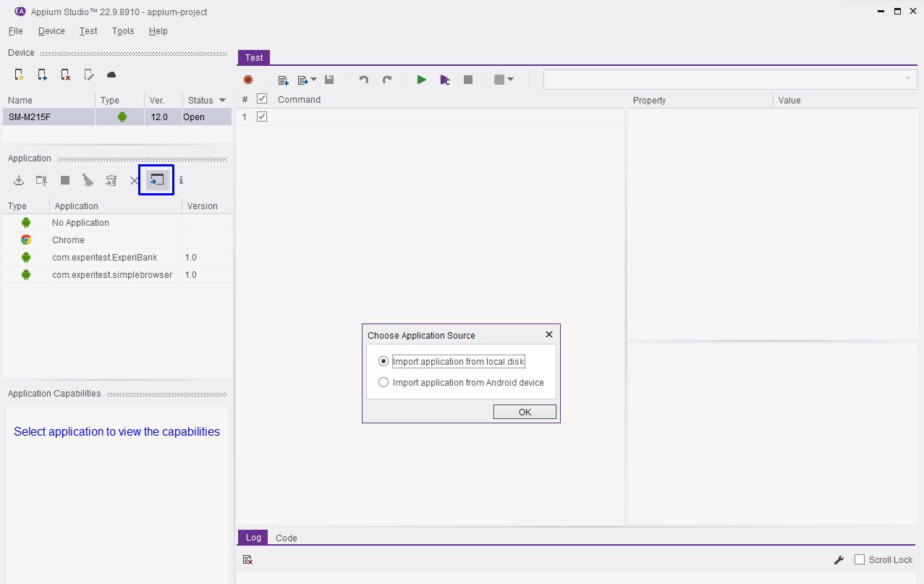This screenshot has height=584, width=924.
Task: Select com.experitest.simplebrowser application
Action: point(117,274)
